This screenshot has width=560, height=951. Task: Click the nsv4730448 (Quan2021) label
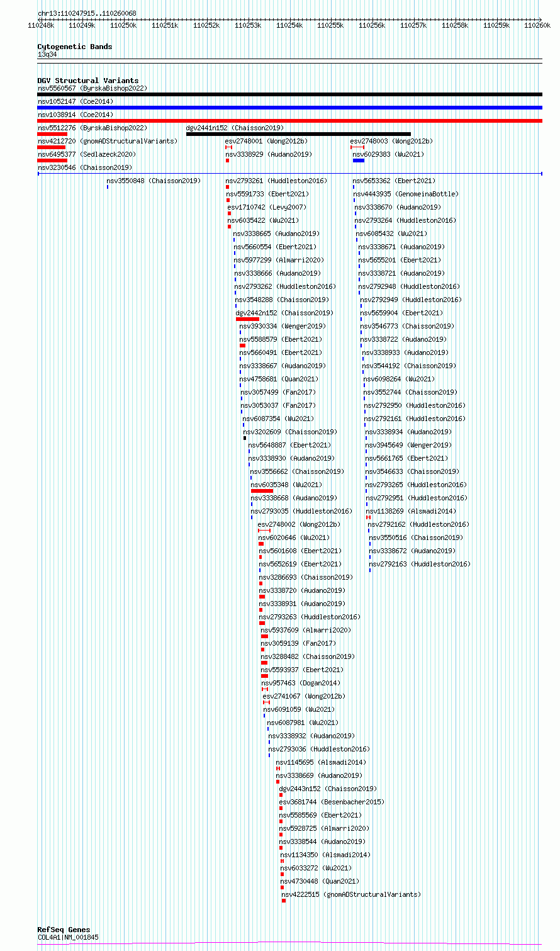pos(320,881)
